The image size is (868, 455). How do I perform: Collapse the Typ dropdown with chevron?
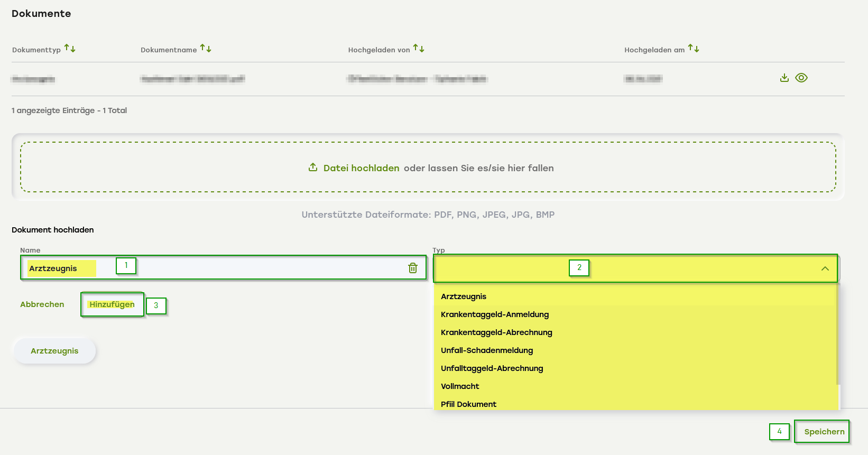825,268
